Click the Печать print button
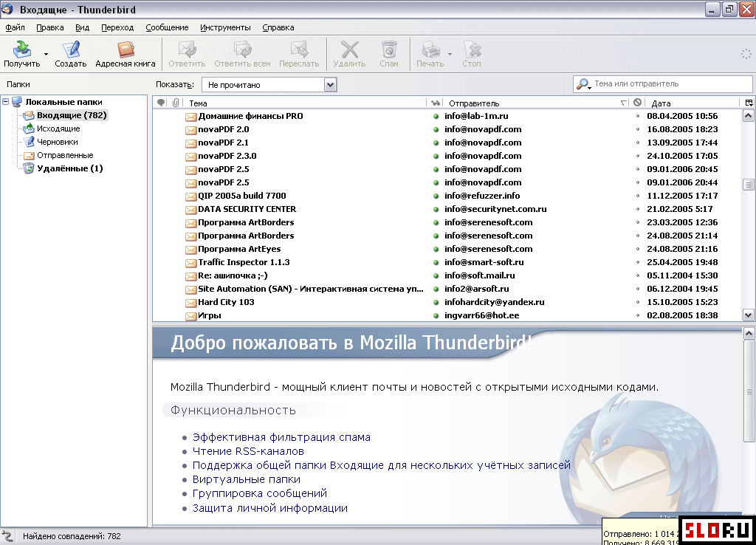The height and width of the screenshot is (545, 756). point(430,54)
